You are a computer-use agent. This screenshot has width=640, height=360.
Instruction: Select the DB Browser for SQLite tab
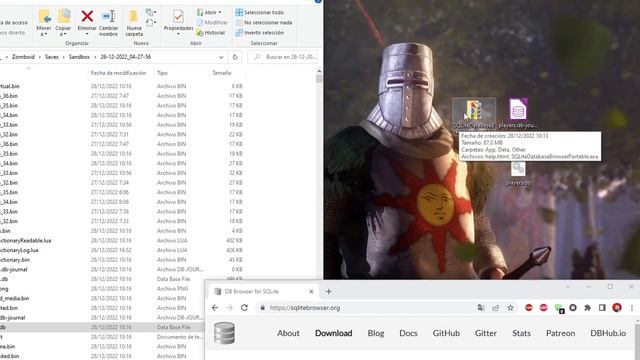pyautogui.click(x=263, y=291)
